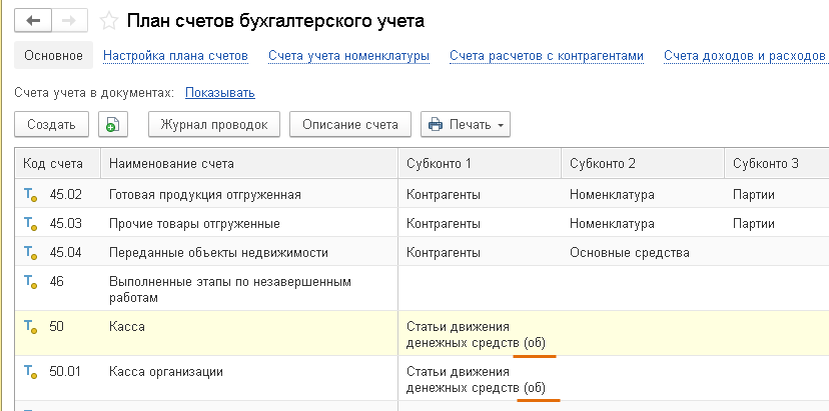Click Субконто 3 column header

click(777, 163)
